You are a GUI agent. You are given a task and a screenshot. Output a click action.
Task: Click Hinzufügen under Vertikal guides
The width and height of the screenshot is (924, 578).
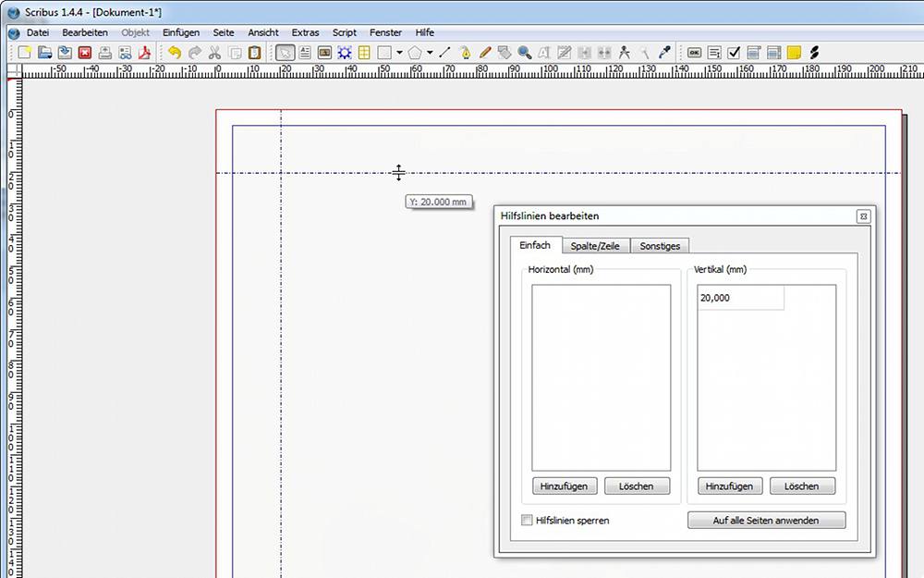(x=730, y=486)
